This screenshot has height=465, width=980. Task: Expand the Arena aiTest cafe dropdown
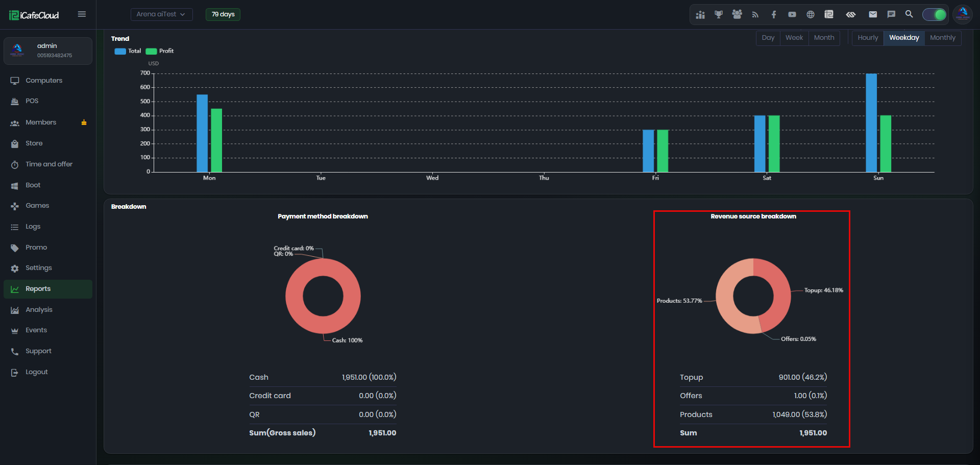point(161,14)
